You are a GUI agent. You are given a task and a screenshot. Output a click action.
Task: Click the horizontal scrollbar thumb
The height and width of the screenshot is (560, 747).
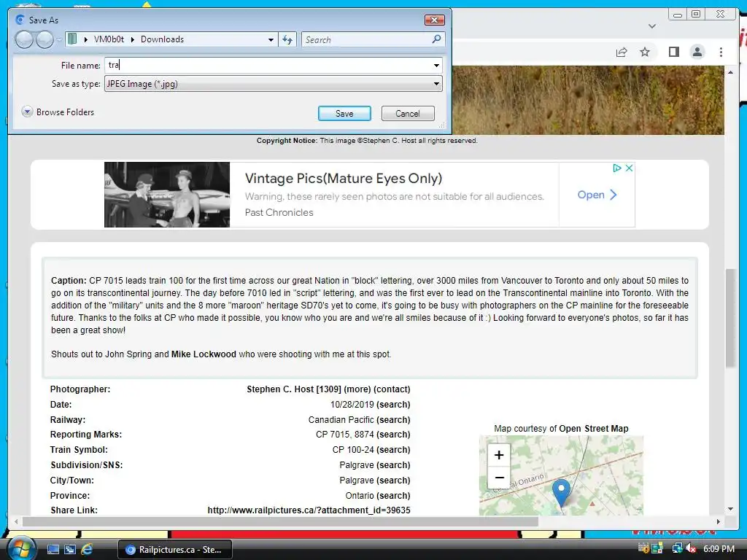click(x=280, y=522)
